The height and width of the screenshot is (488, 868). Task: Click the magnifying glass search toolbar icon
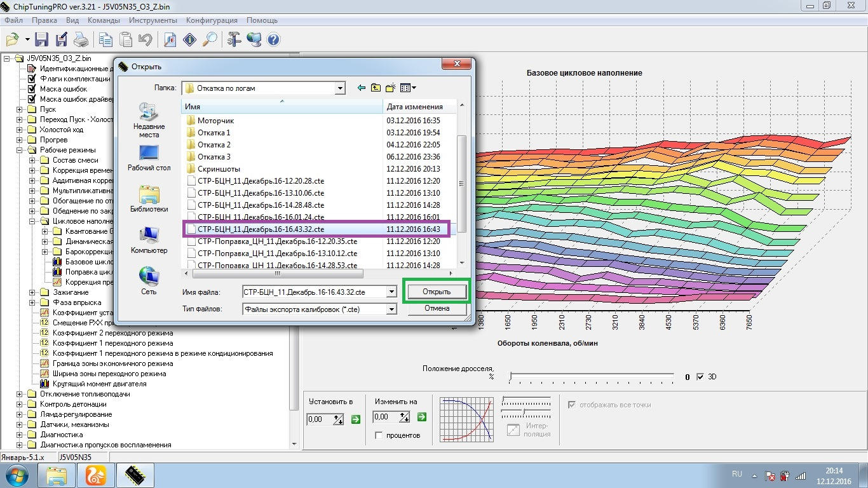click(209, 39)
